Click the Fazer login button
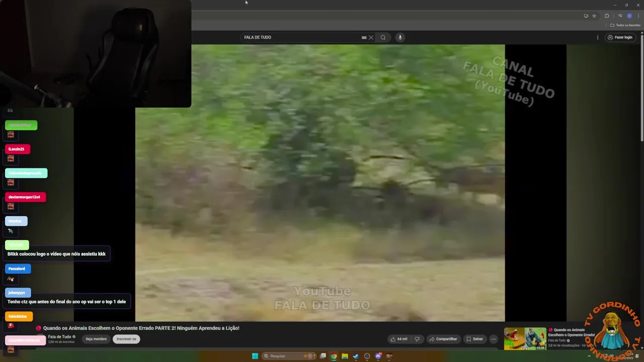Screen dimensions: 644x362 [619, 37]
